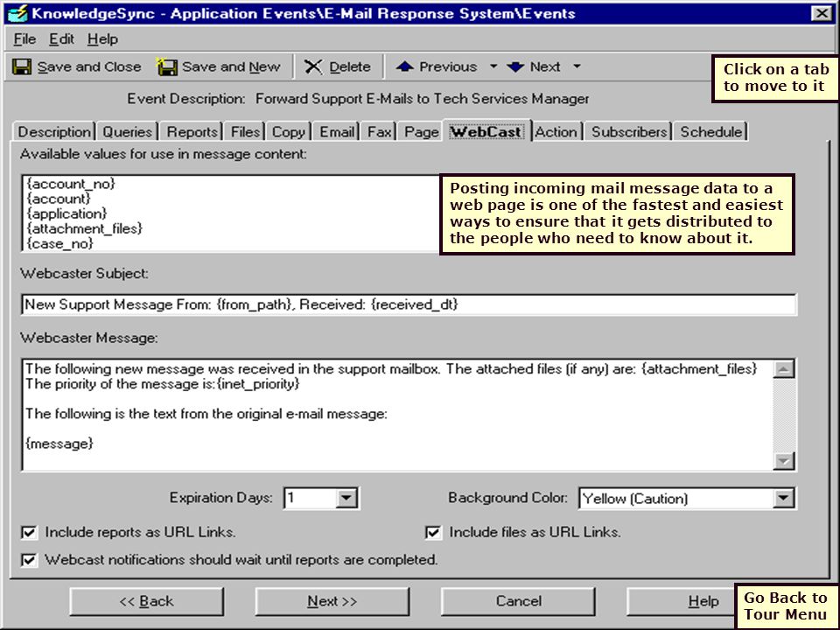The image size is (840, 630).
Task: Switch to the Description tab
Action: (54, 132)
